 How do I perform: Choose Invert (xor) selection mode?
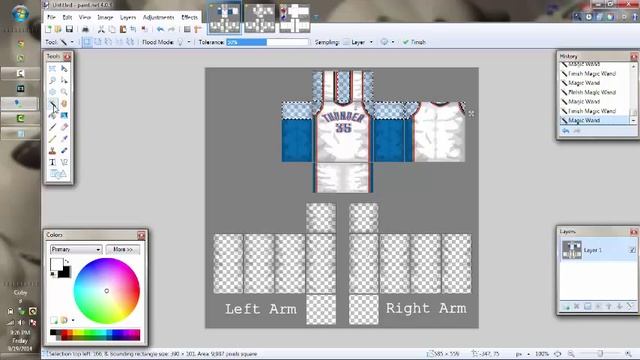pyautogui.click(x=130, y=42)
